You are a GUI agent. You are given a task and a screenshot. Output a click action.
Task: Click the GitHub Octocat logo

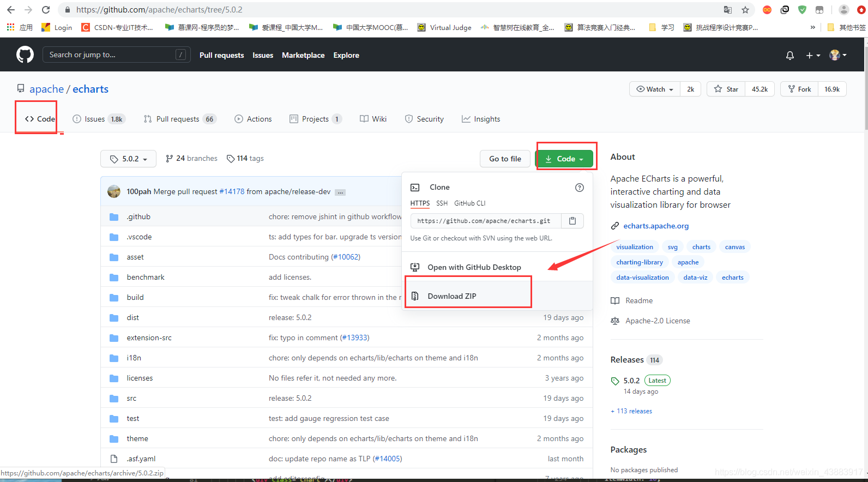pyautogui.click(x=25, y=55)
